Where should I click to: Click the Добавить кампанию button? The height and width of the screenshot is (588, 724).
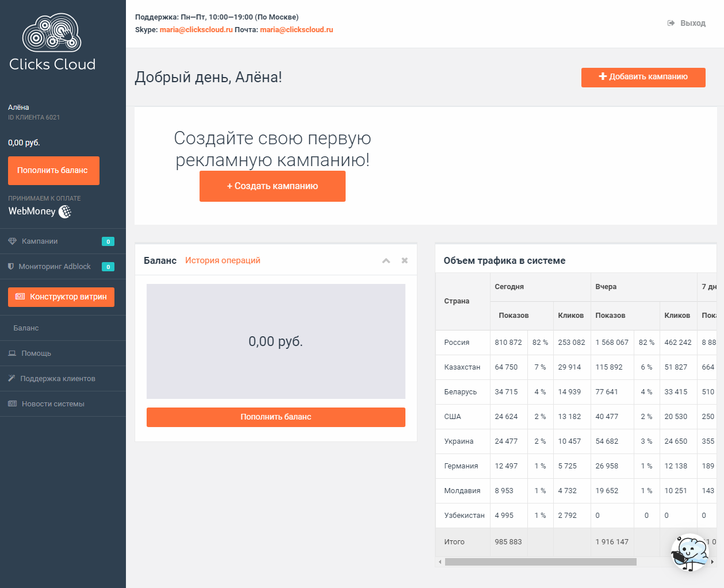click(643, 77)
